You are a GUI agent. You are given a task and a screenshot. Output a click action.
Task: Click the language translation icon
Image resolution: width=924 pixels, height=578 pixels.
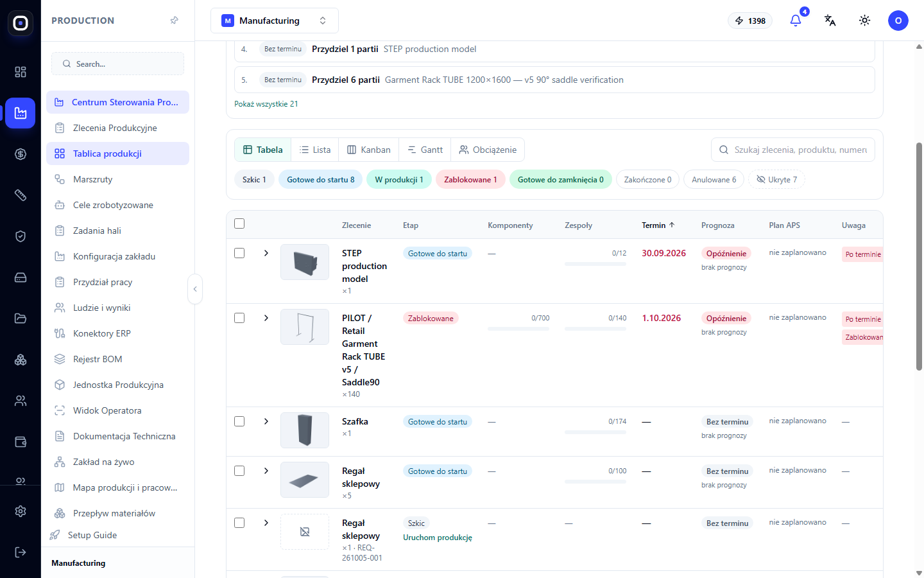[830, 21]
